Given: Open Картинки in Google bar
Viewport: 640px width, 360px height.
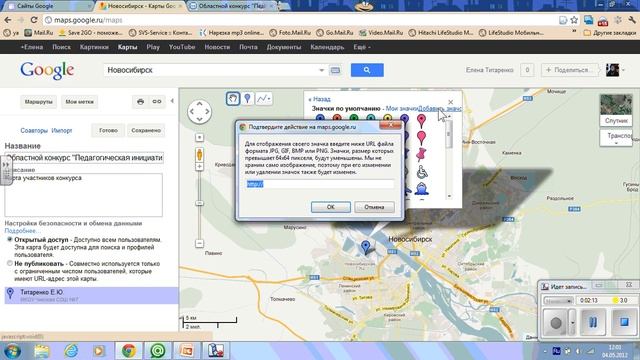Looking at the screenshot, I should click(94, 47).
